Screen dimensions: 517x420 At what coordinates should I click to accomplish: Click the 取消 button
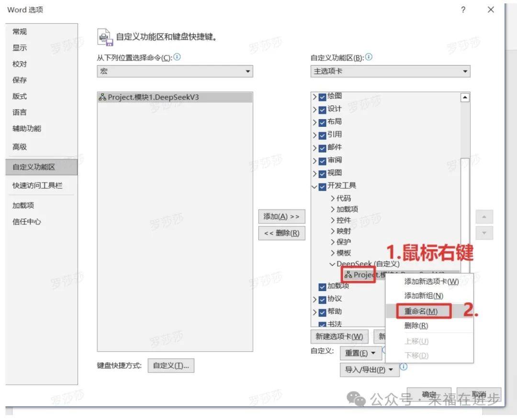click(x=479, y=395)
